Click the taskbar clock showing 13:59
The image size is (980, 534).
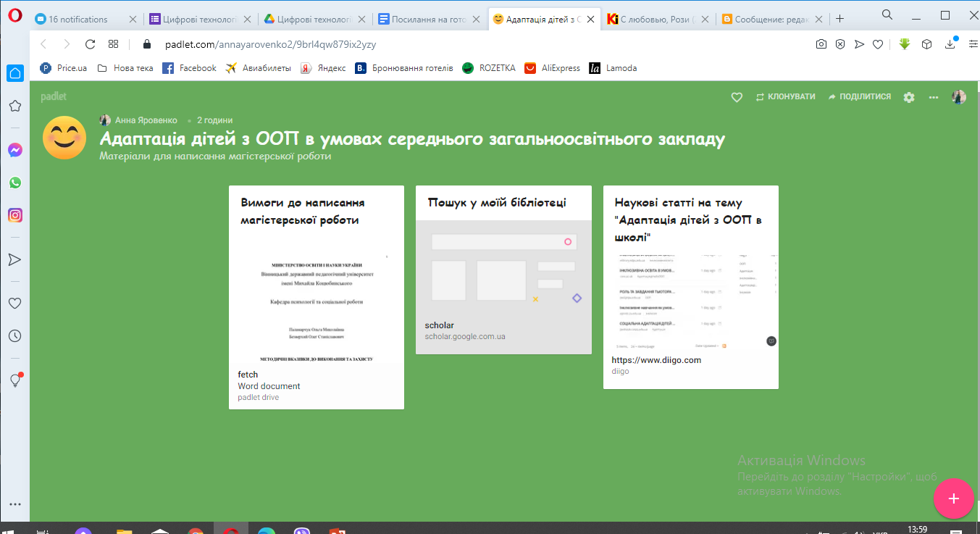click(917, 530)
